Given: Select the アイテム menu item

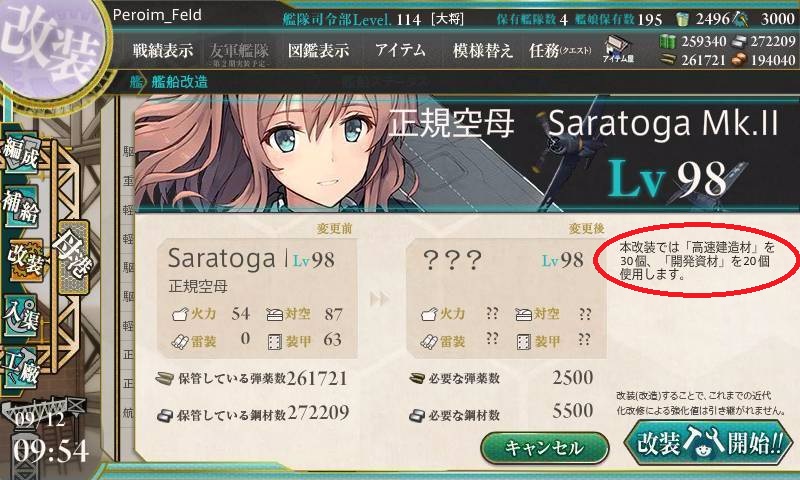Looking at the screenshot, I should (400, 50).
